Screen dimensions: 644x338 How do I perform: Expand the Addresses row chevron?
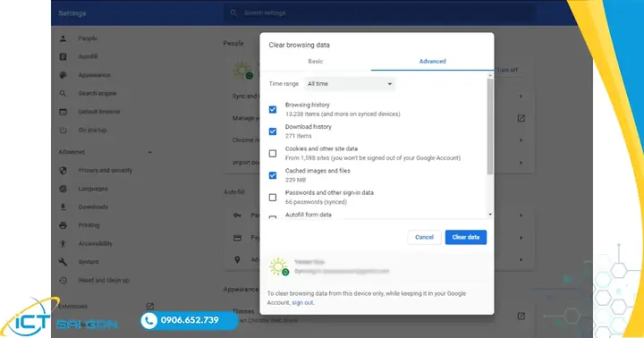click(521, 259)
